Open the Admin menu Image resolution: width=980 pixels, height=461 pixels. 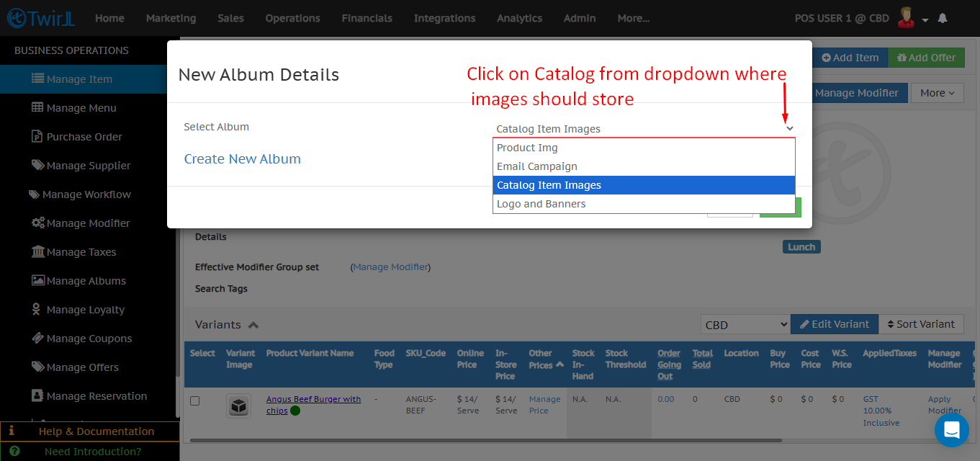click(580, 18)
